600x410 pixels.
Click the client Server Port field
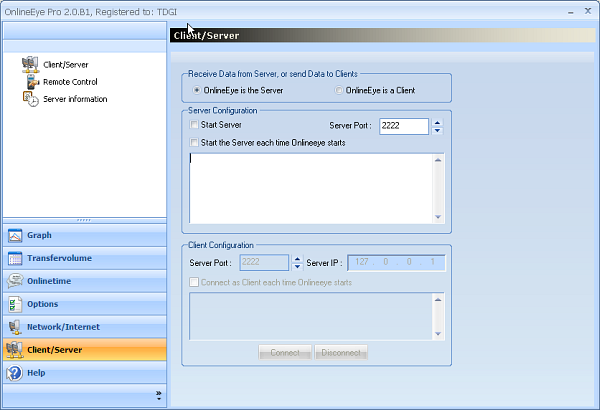[264, 263]
